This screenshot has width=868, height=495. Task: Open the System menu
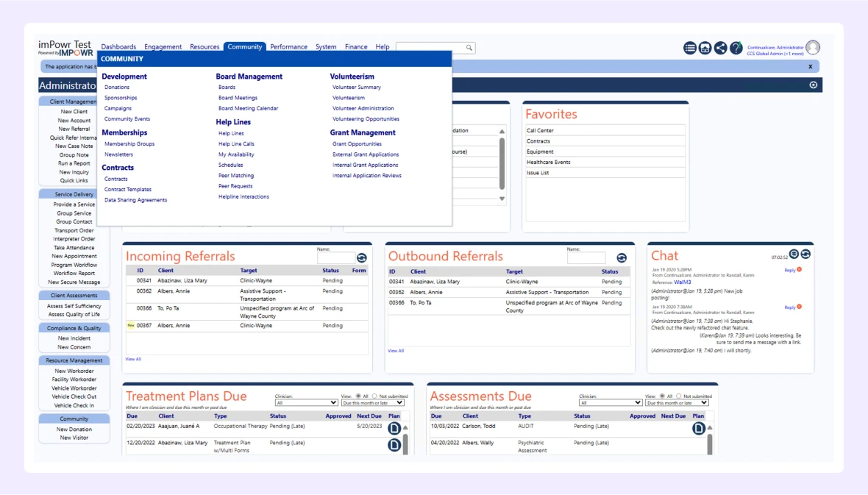pyautogui.click(x=326, y=47)
